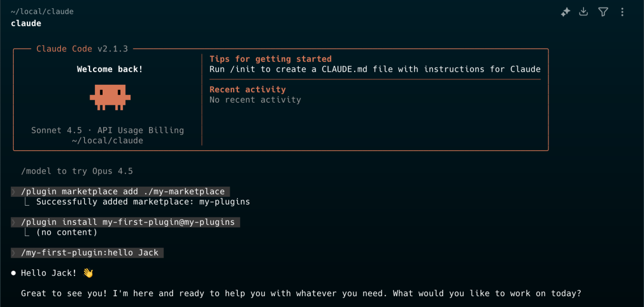Click 'No recent activity' text
This screenshot has width=644, height=307.
(255, 100)
